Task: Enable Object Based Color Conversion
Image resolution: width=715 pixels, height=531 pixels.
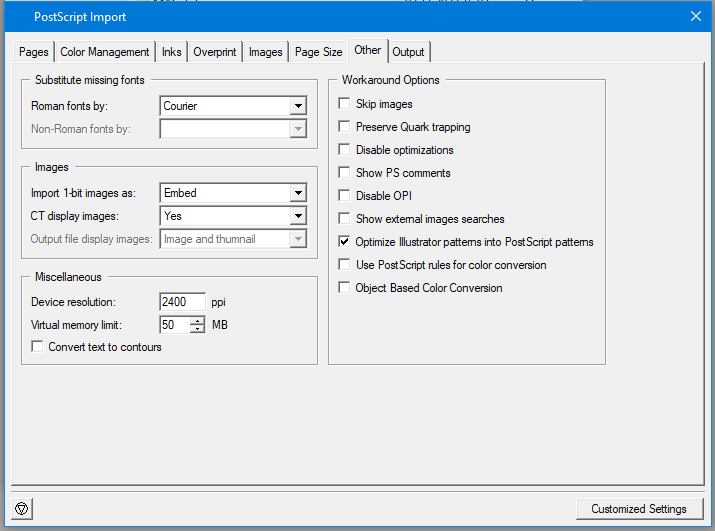Action: pos(345,288)
